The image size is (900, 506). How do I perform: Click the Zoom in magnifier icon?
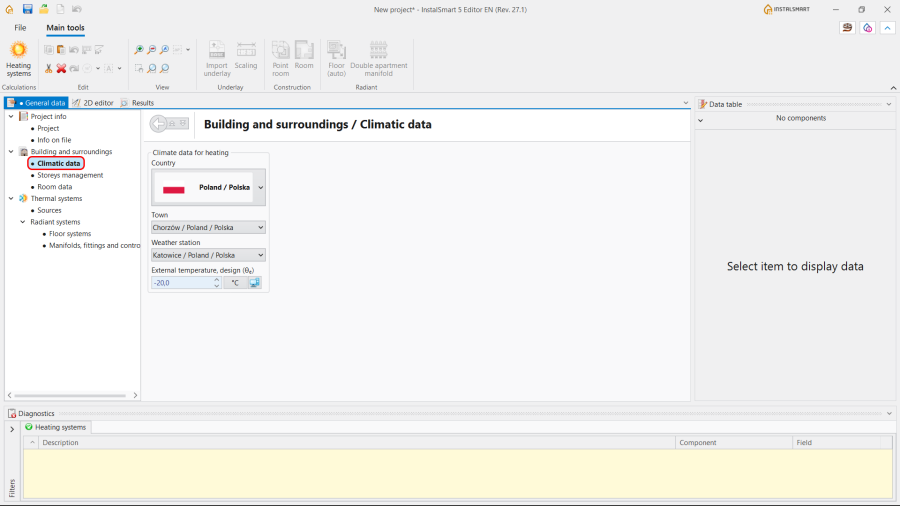click(139, 50)
